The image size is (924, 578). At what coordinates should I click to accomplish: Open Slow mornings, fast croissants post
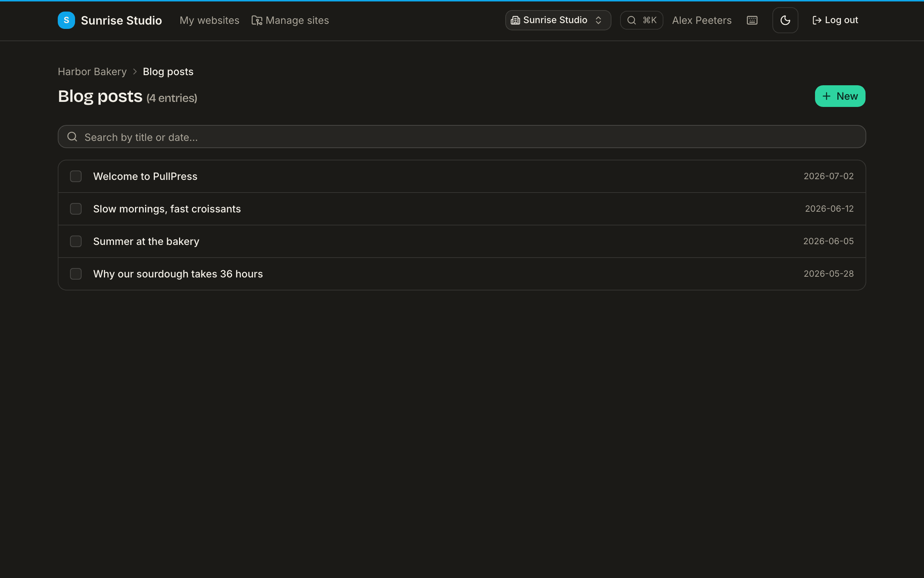pyautogui.click(x=167, y=209)
